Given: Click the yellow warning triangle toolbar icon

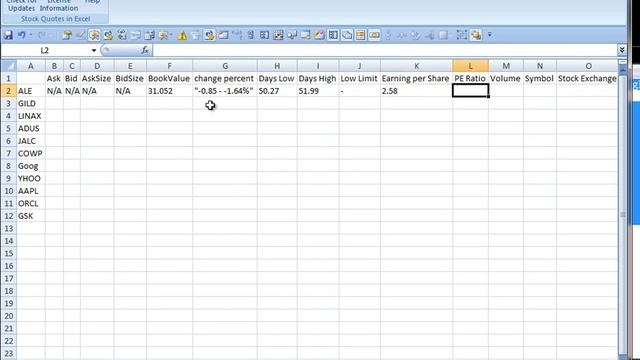Looking at the screenshot, I should point(182,36).
